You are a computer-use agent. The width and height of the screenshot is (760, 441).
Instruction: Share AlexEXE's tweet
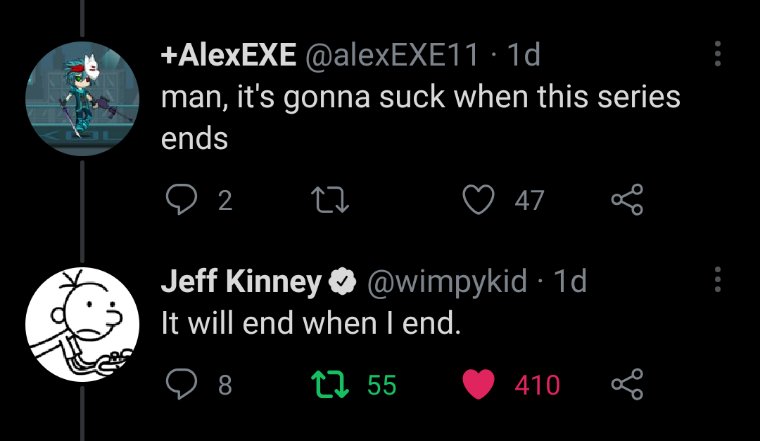coord(626,201)
